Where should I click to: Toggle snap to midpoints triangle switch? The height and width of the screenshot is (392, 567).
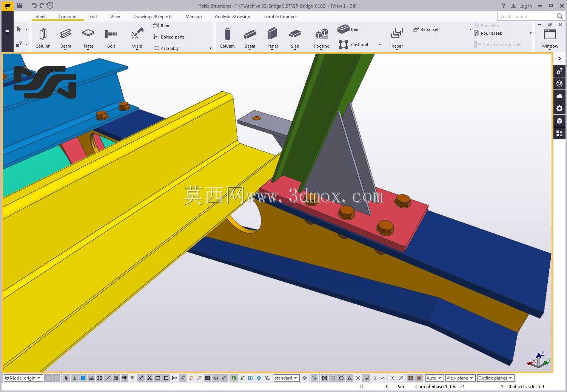[x=350, y=378]
